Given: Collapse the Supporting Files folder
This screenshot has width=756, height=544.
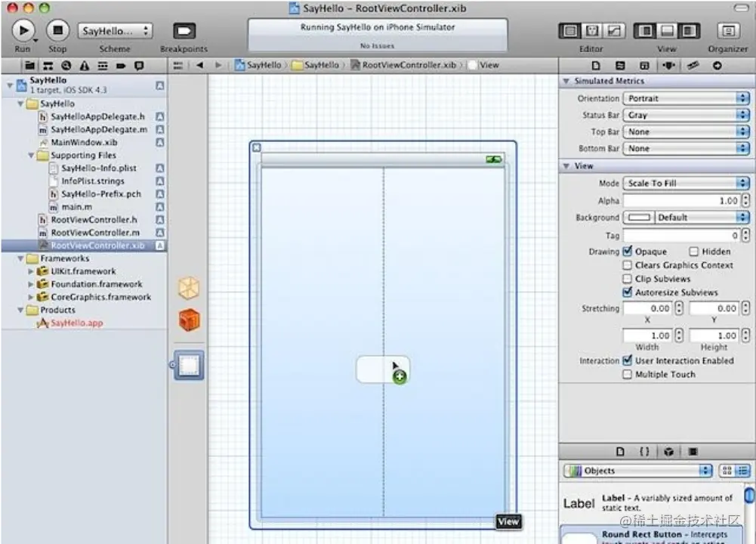Looking at the screenshot, I should coord(31,156).
